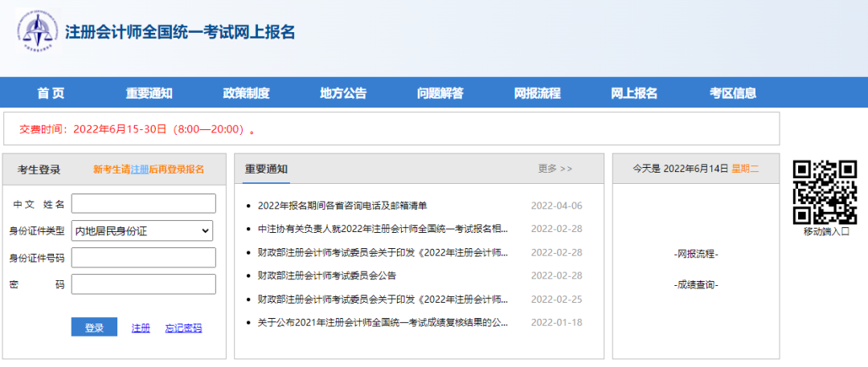Click the date 2022-02-25
Image resolution: width=868 pixels, height=367 pixels.
(557, 300)
